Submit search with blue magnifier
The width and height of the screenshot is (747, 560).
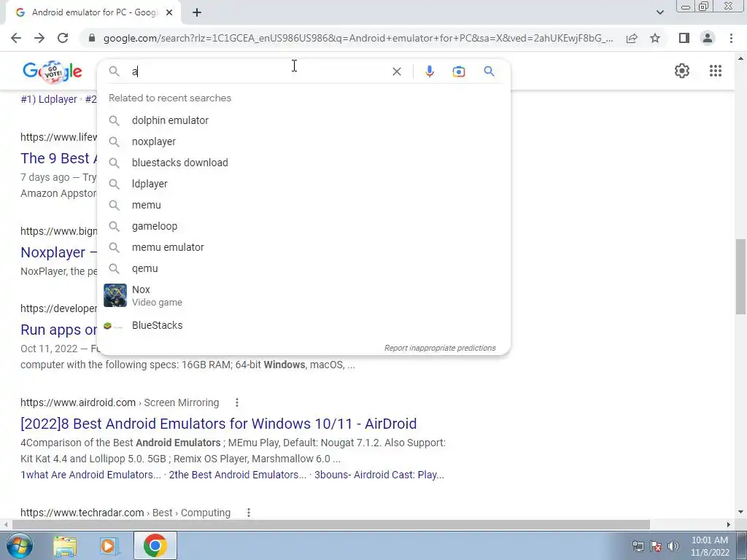(x=489, y=71)
